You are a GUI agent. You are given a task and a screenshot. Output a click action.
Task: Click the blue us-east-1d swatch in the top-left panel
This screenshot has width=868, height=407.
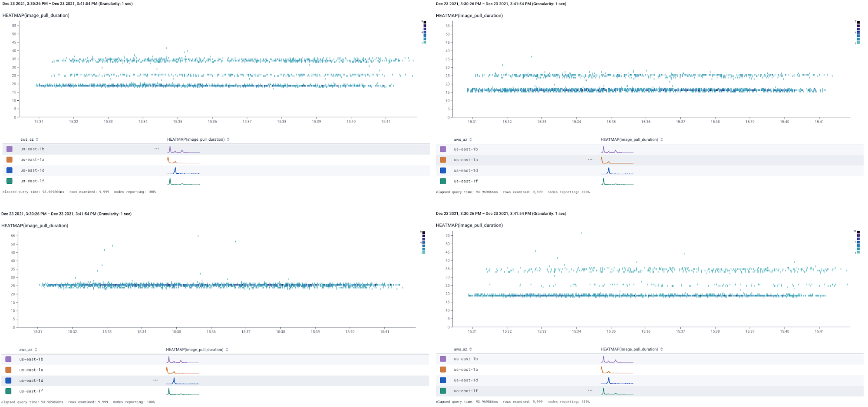(10, 170)
